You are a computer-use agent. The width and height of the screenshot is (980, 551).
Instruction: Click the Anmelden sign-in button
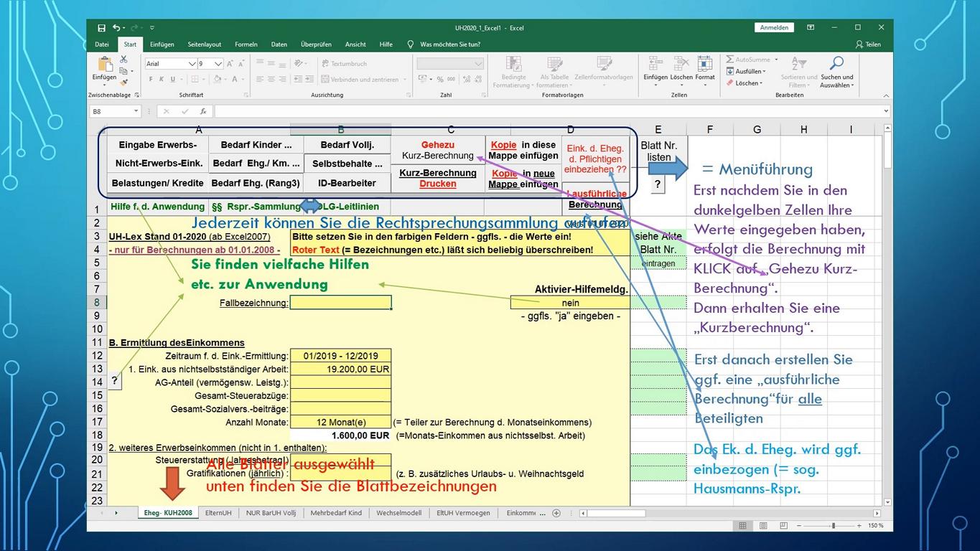pos(774,28)
